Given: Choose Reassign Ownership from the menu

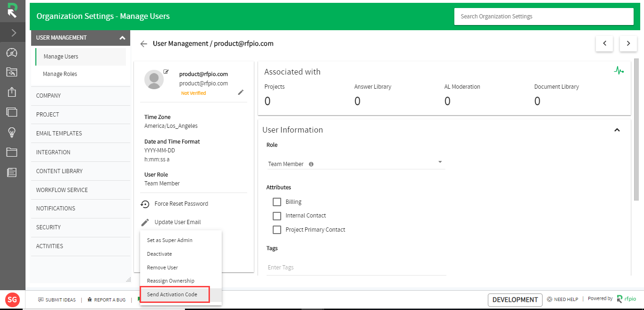Looking at the screenshot, I should pyautogui.click(x=181, y=281).
